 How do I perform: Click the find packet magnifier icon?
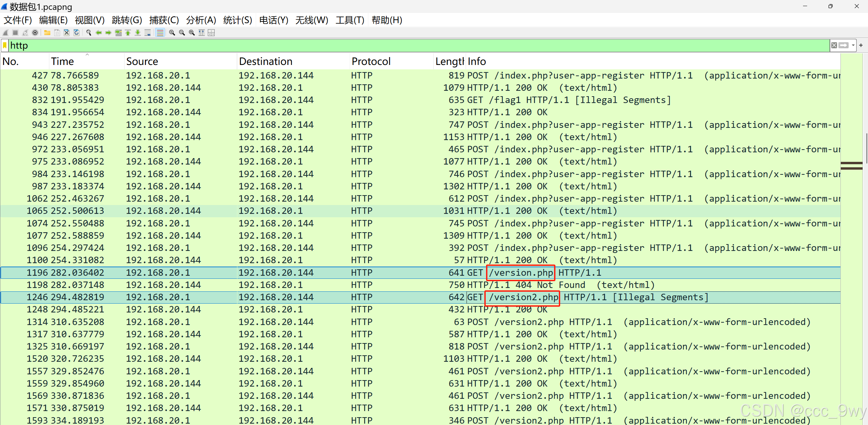click(89, 33)
